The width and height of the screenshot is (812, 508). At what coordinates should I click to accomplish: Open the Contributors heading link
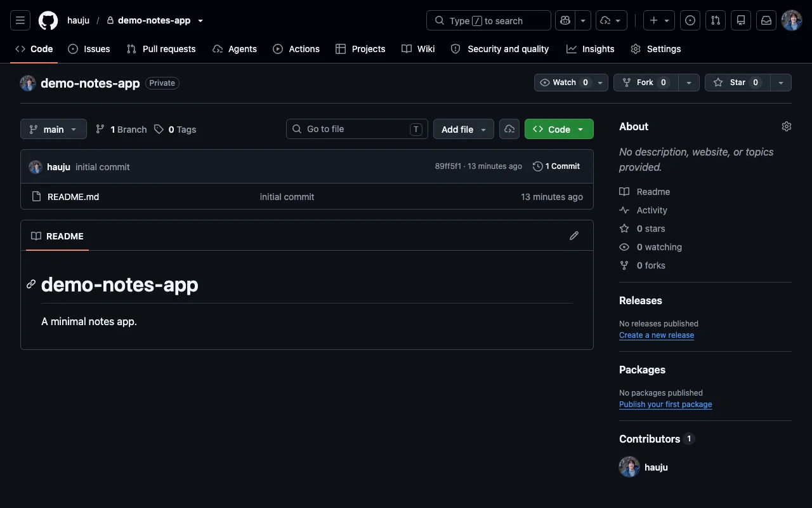pos(657,439)
